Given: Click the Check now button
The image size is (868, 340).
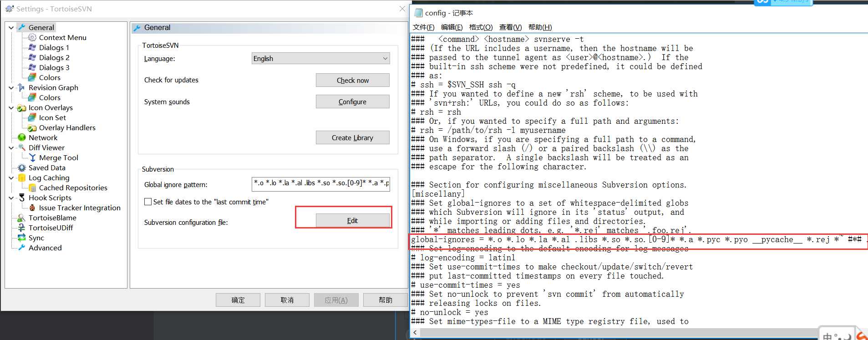Looking at the screenshot, I should [353, 80].
